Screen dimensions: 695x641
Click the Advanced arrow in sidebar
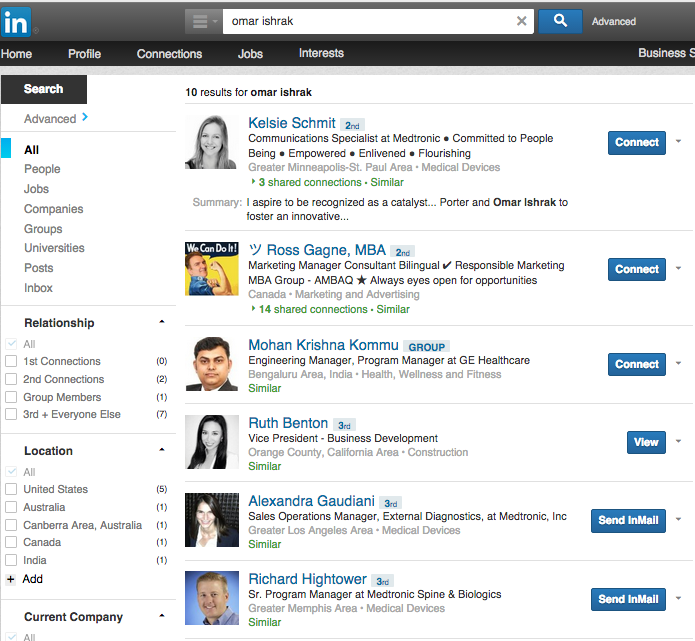pos(85,117)
